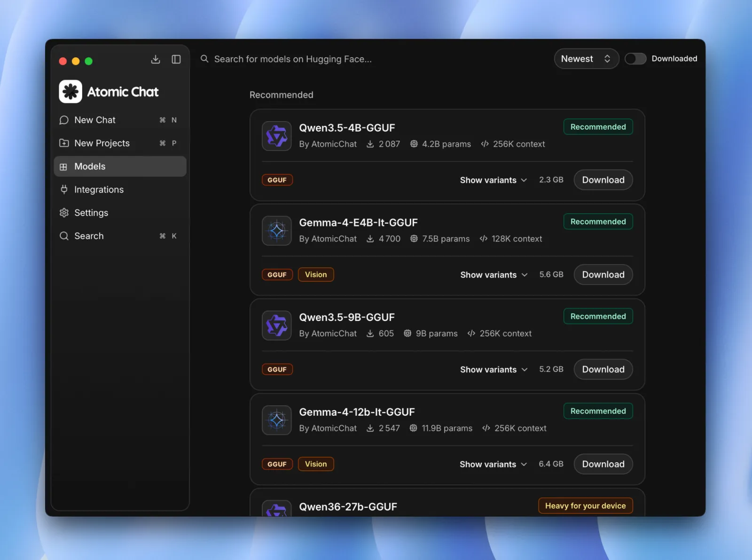Click the Integrations plug icon
This screenshot has width=752, height=560.
[x=64, y=189]
